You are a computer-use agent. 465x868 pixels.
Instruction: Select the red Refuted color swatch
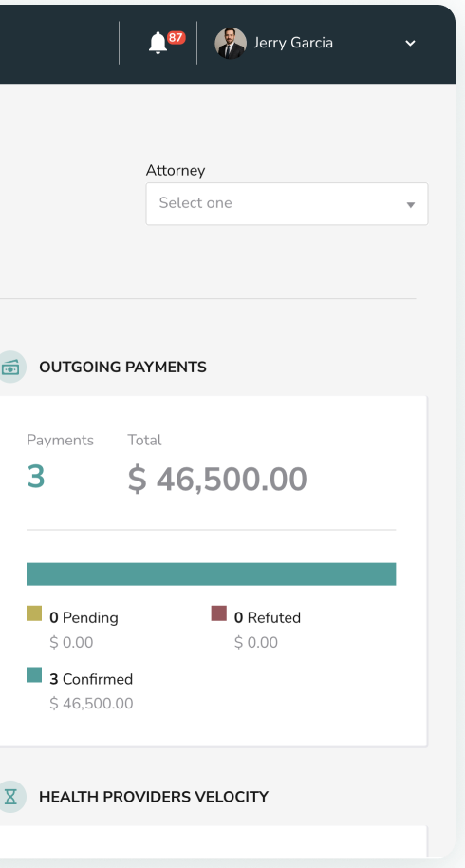click(219, 613)
